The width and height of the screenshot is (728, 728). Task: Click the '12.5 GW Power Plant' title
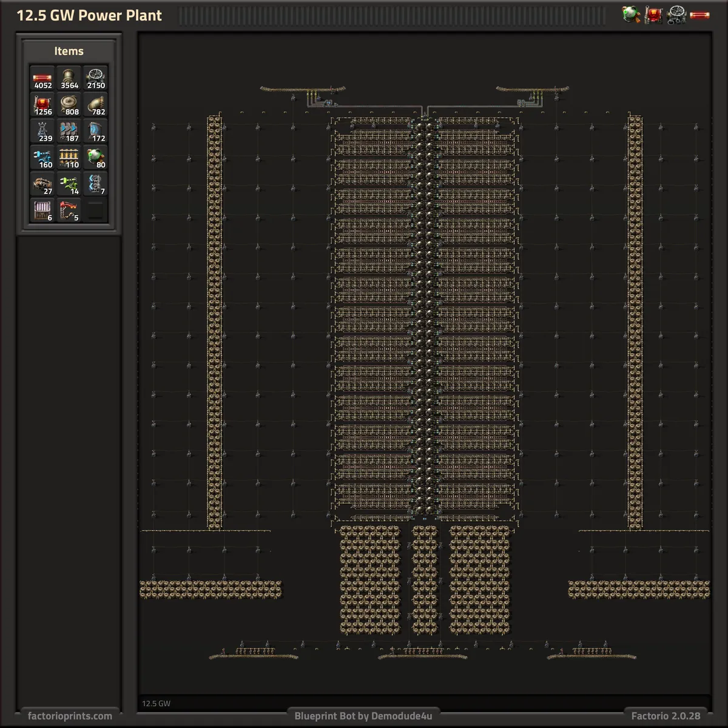[89, 16]
